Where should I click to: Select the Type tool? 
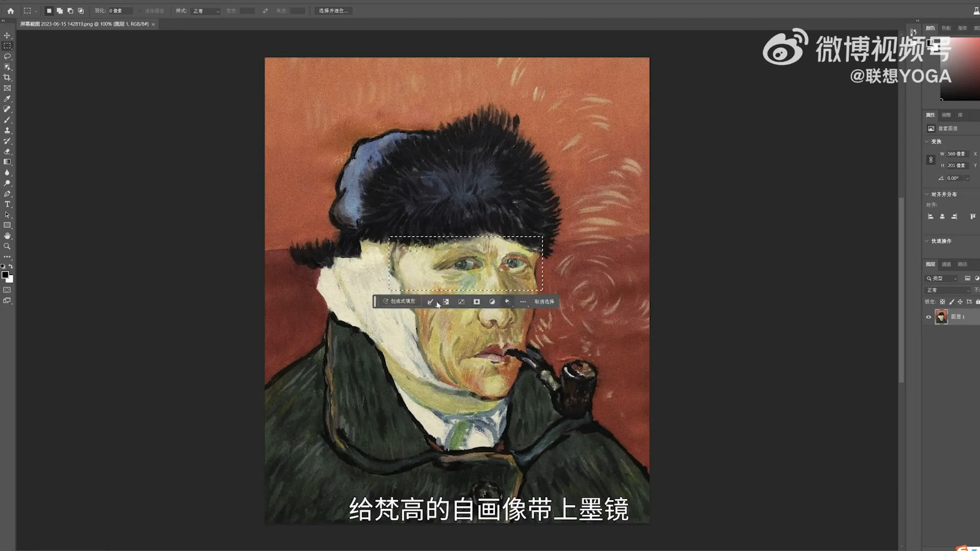[7, 204]
